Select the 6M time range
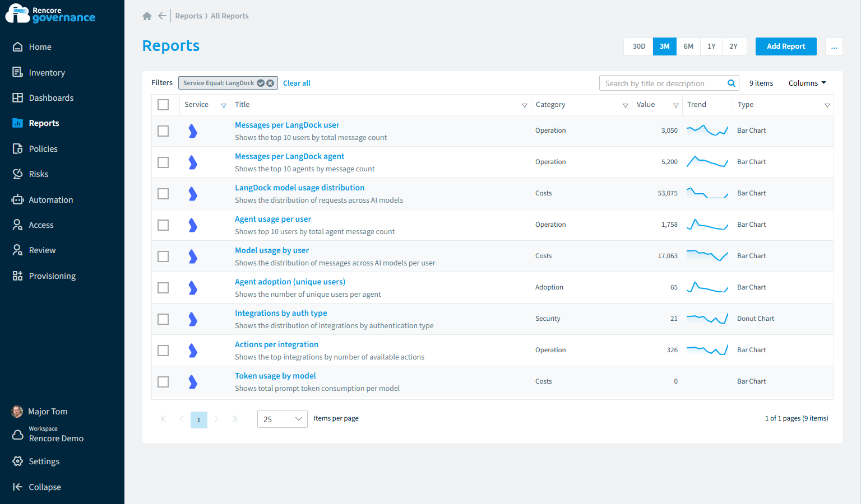Screen dimensions: 861x504 (688, 46)
